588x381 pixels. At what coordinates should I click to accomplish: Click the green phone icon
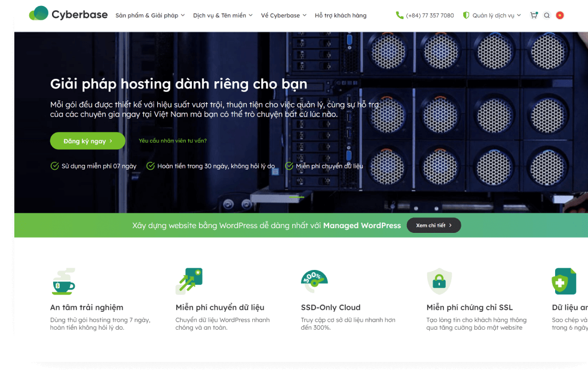coord(400,16)
